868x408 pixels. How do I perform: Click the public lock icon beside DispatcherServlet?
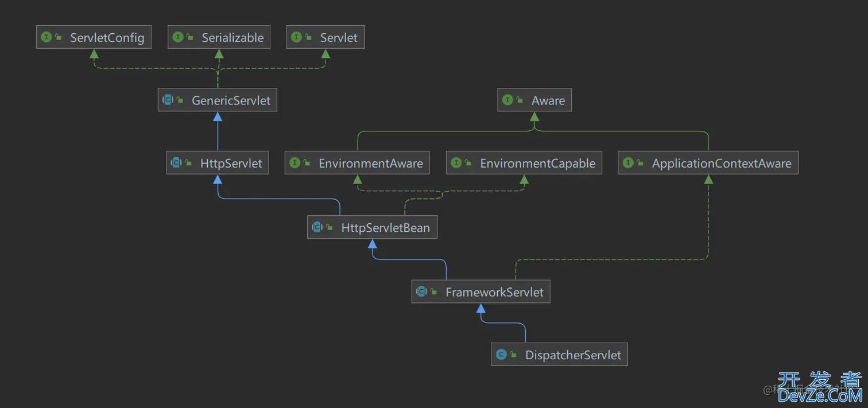513,355
